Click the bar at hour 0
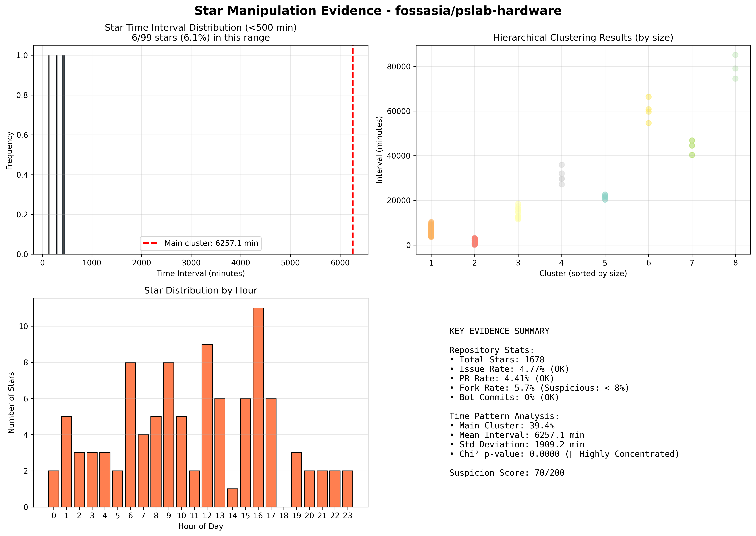 point(54,489)
